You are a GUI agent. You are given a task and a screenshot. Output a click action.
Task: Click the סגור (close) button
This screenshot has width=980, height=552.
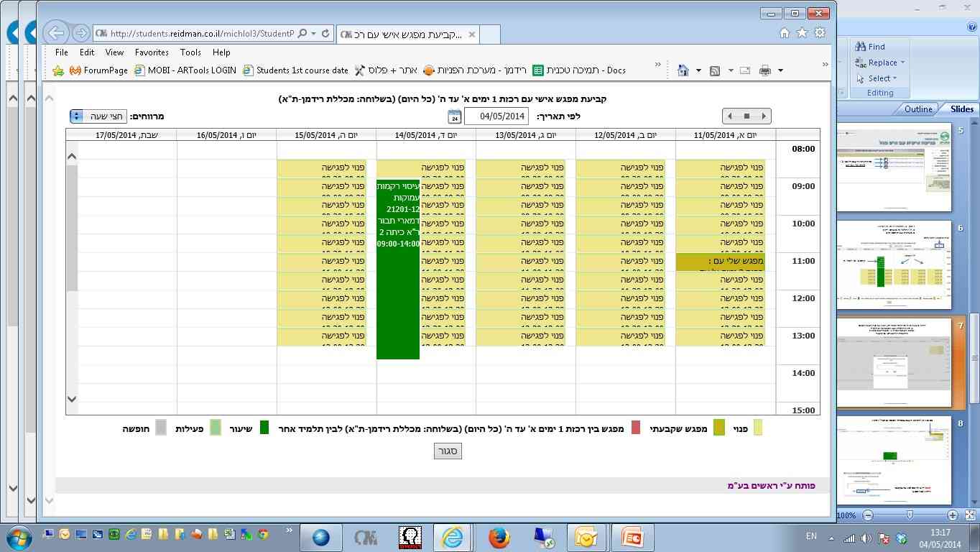(448, 451)
